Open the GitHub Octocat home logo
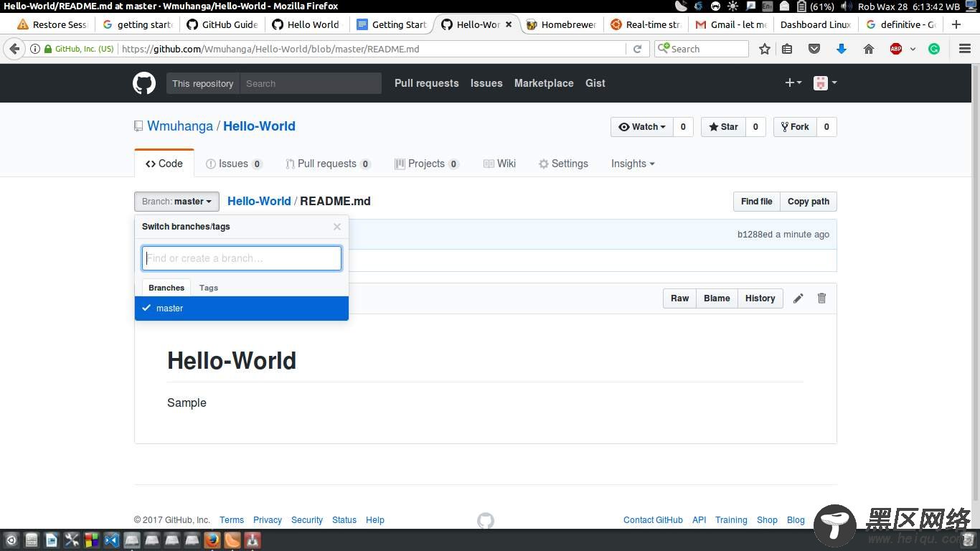 pyautogui.click(x=144, y=83)
